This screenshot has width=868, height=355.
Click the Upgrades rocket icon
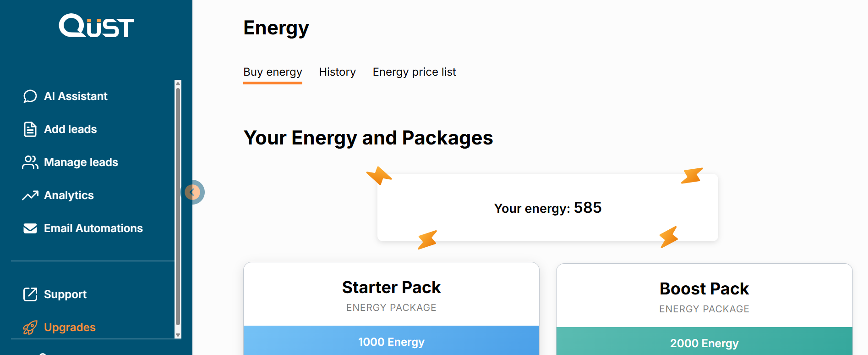[x=30, y=327]
